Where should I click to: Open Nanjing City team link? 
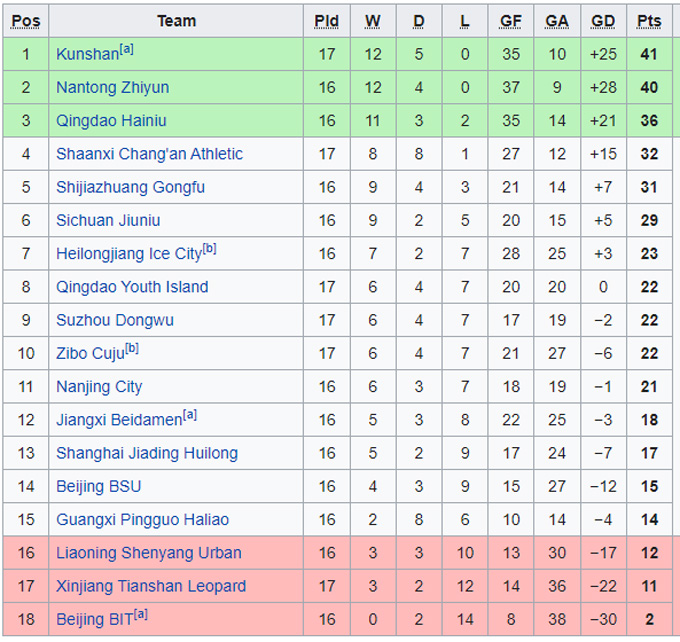pos(99,387)
